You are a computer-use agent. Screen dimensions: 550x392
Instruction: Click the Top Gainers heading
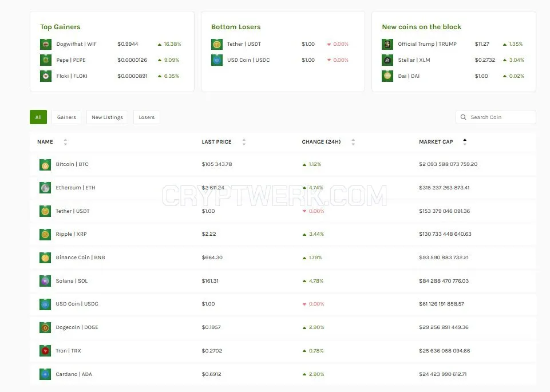coord(60,27)
